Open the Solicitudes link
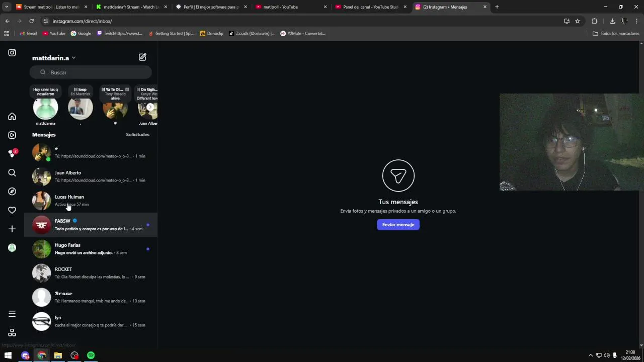This screenshot has height=362, width=644. tap(137, 135)
